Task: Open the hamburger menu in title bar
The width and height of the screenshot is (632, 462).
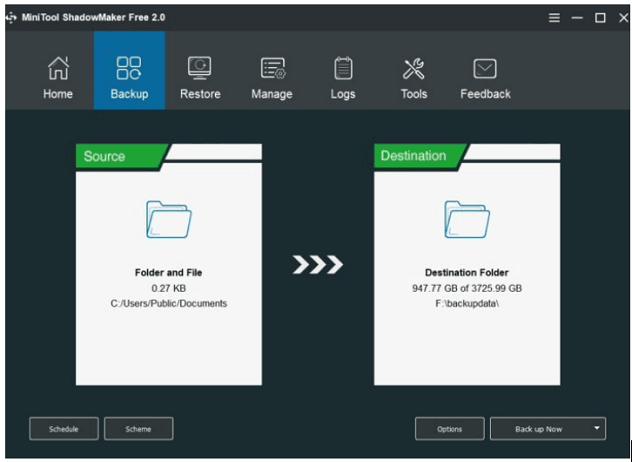Action: coord(554,18)
